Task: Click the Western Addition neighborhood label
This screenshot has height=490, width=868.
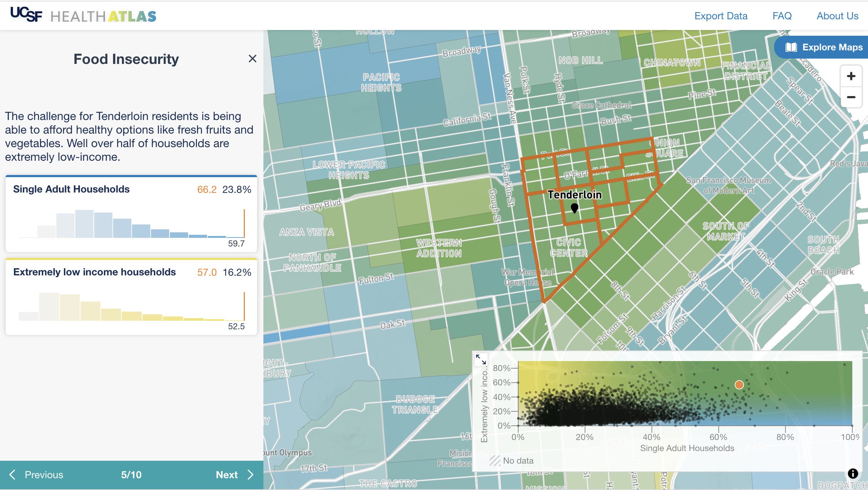Action: point(439,248)
